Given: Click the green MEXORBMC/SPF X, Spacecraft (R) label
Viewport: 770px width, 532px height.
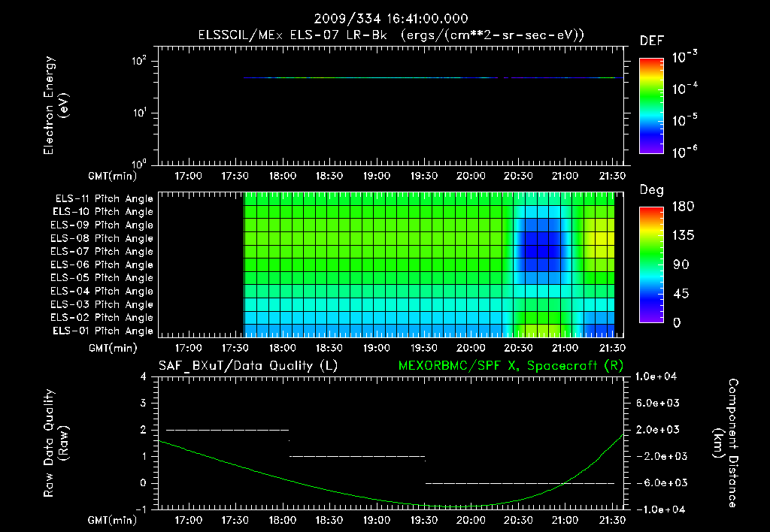Looking at the screenshot, I should click(x=511, y=366).
